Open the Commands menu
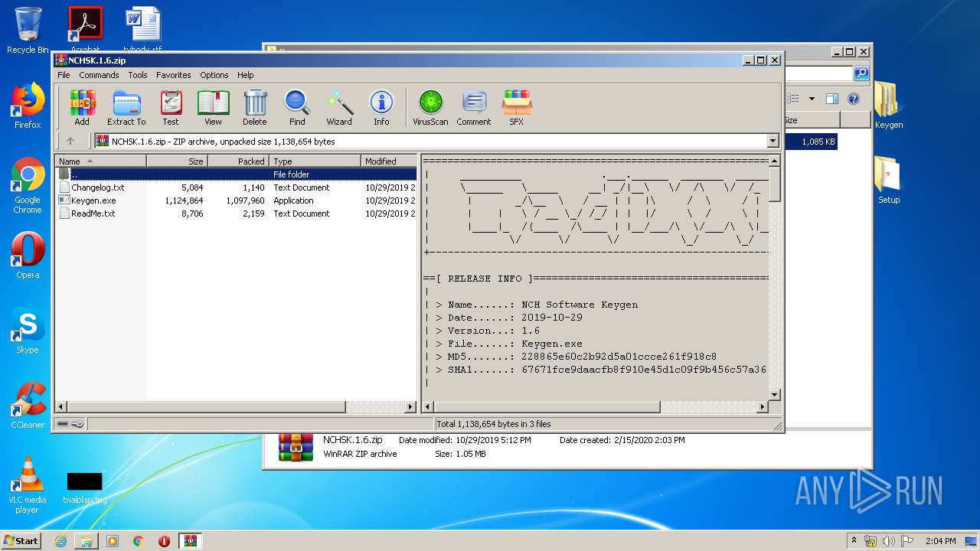Viewport: 980px width, 551px height. coord(99,75)
